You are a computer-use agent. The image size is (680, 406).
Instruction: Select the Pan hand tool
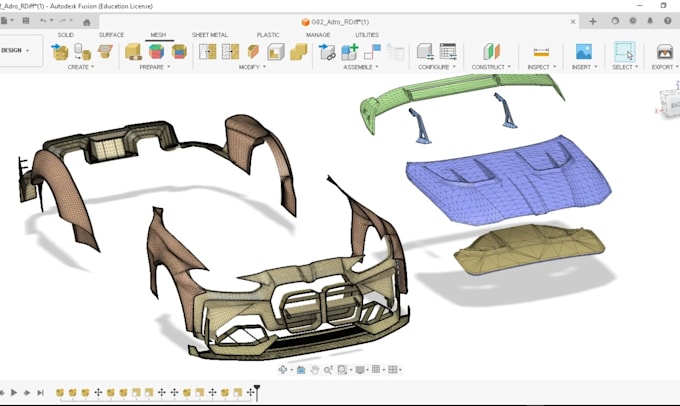315,370
